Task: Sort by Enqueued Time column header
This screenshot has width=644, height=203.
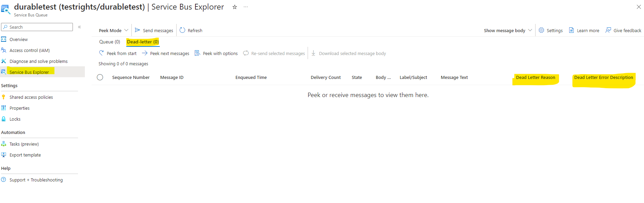Action: tap(251, 77)
